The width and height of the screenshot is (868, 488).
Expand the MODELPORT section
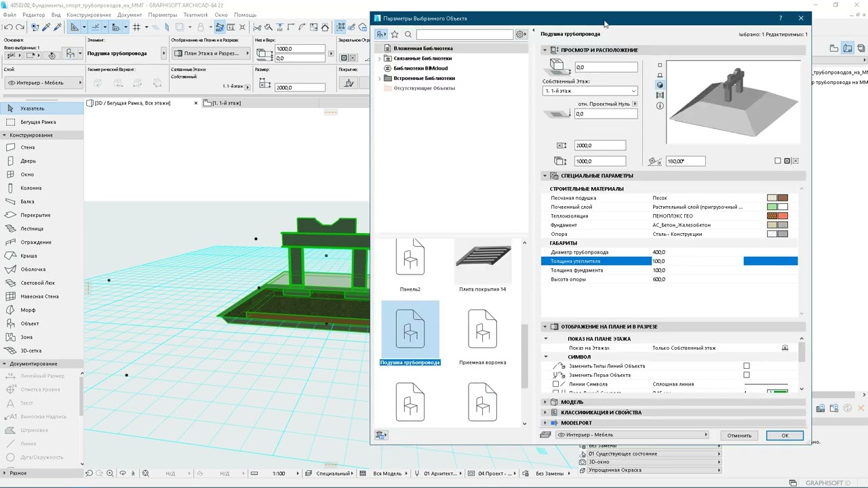click(545, 423)
